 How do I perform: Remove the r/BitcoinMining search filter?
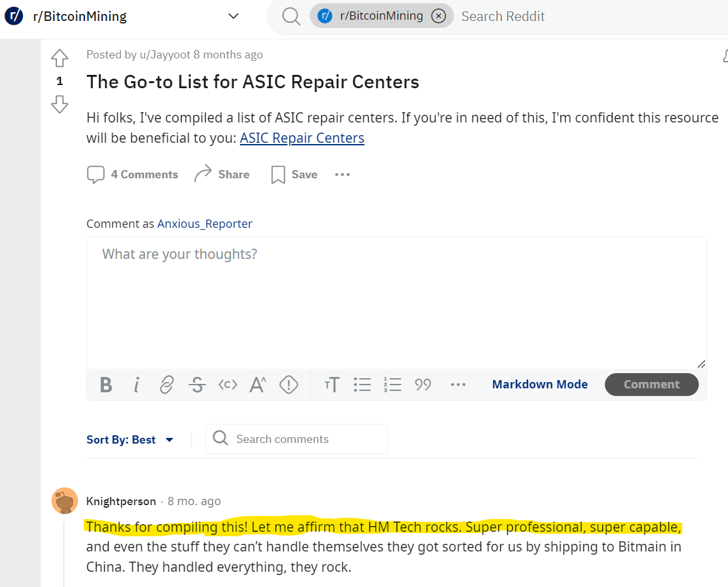(439, 16)
